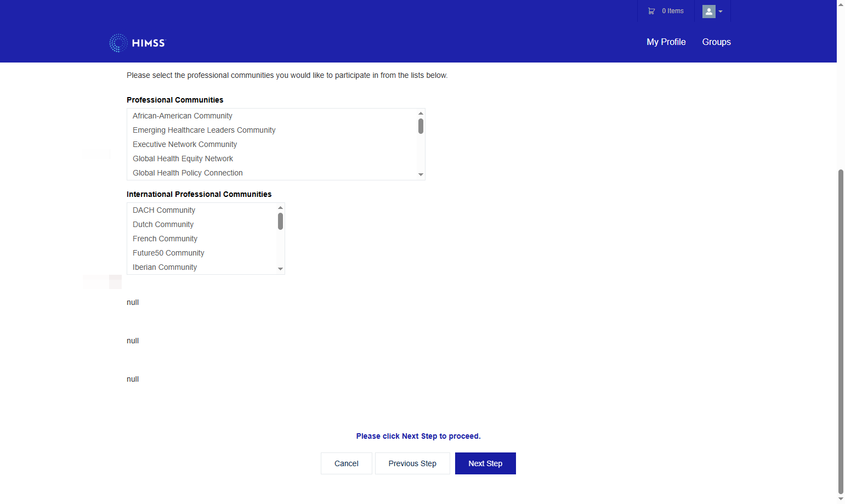Select Executive Network Community

pos(272,144)
